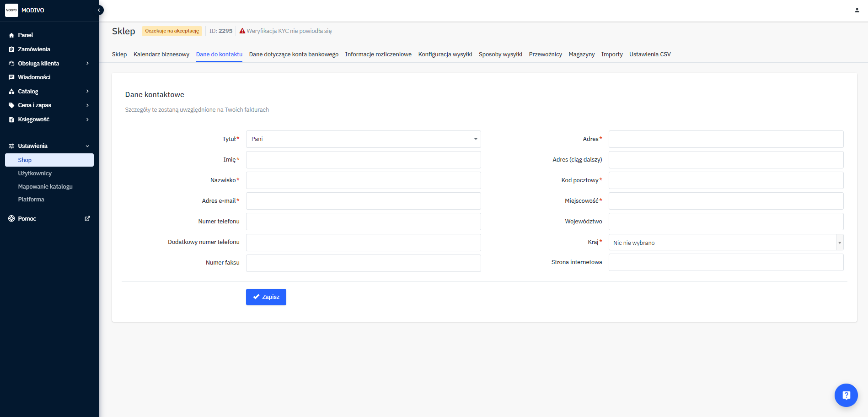Open Użytkownicy in the settings menu
Viewport: 868px width, 417px height.
pyautogui.click(x=35, y=173)
